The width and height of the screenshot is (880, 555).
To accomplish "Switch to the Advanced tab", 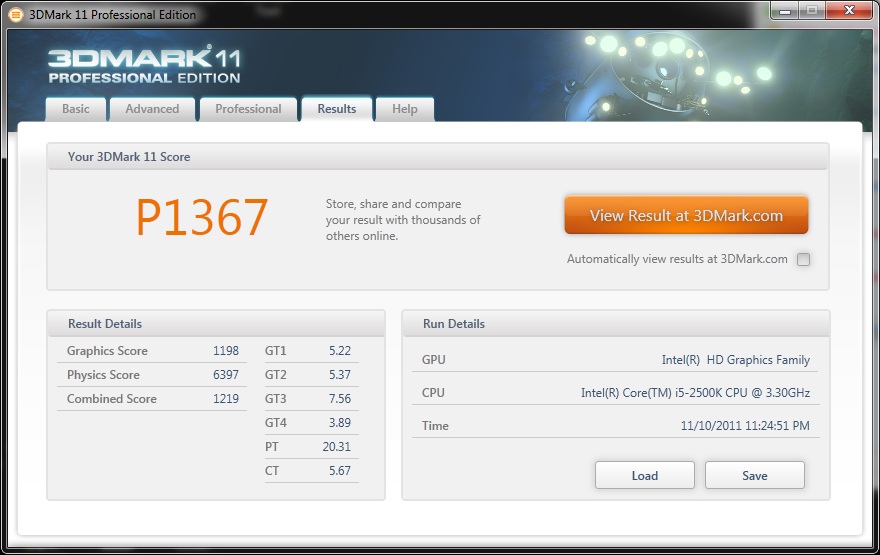I will click(x=152, y=109).
